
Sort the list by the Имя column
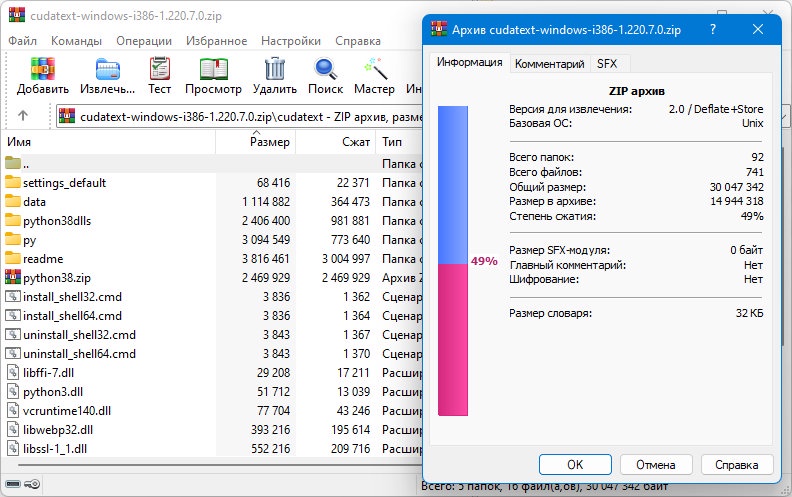point(109,142)
